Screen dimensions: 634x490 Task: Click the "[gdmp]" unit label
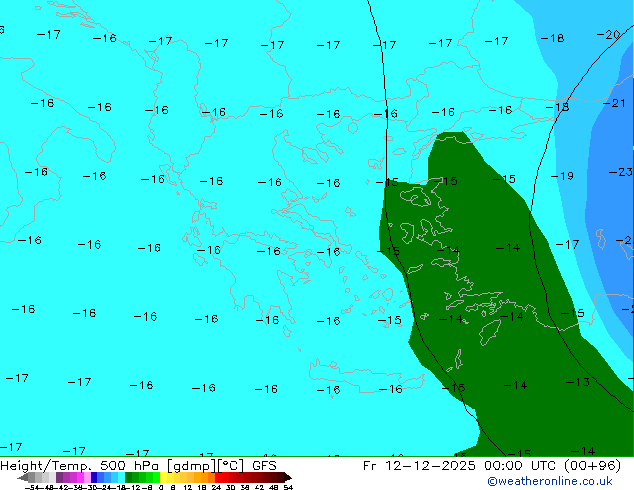pyautogui.click(x=191, y=466)
